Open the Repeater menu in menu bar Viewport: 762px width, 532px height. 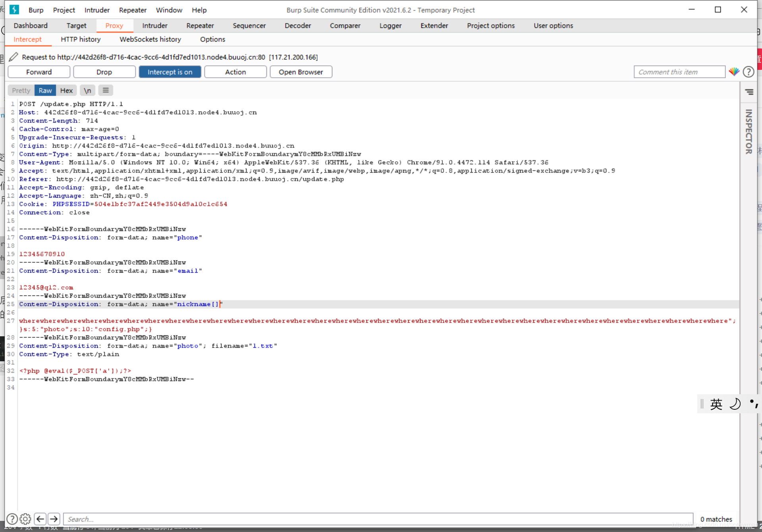coord(133,10)
